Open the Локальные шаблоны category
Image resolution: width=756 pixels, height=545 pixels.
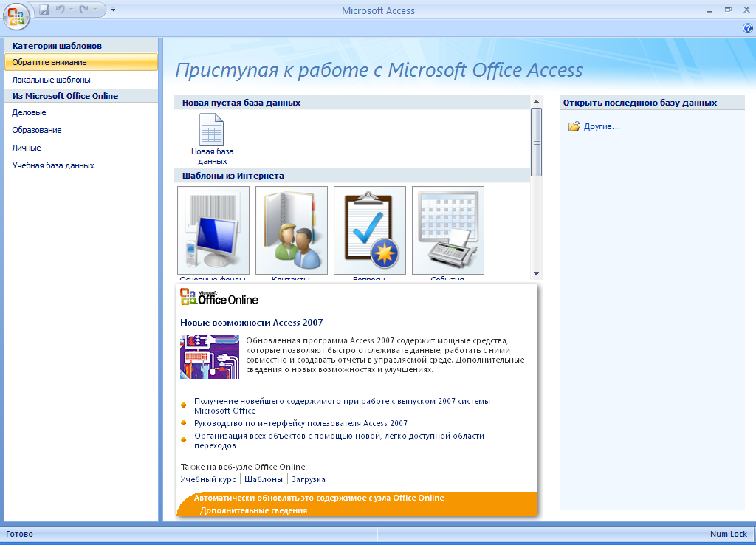pos(81,80)
